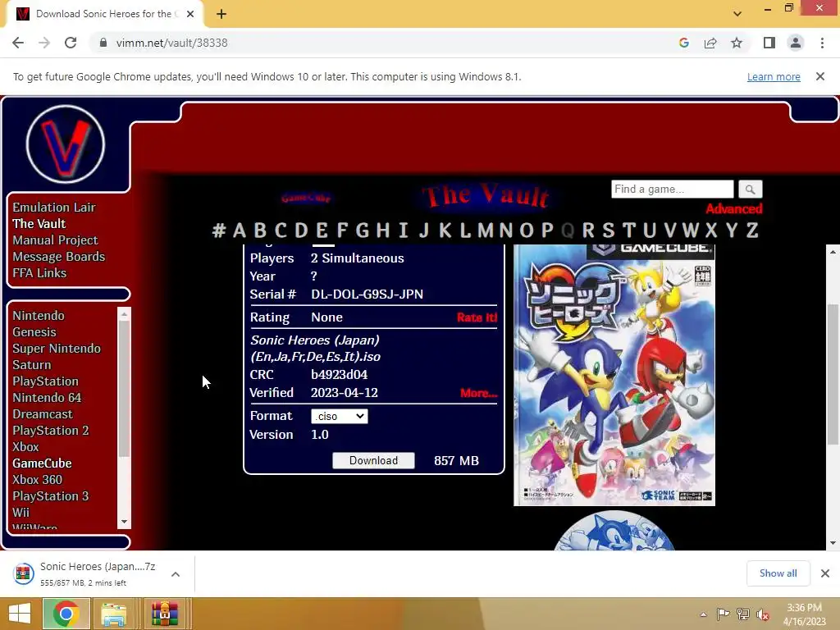Click the browser back arrow
This screenshot has width=840, height=630.
tap(18, 43)
